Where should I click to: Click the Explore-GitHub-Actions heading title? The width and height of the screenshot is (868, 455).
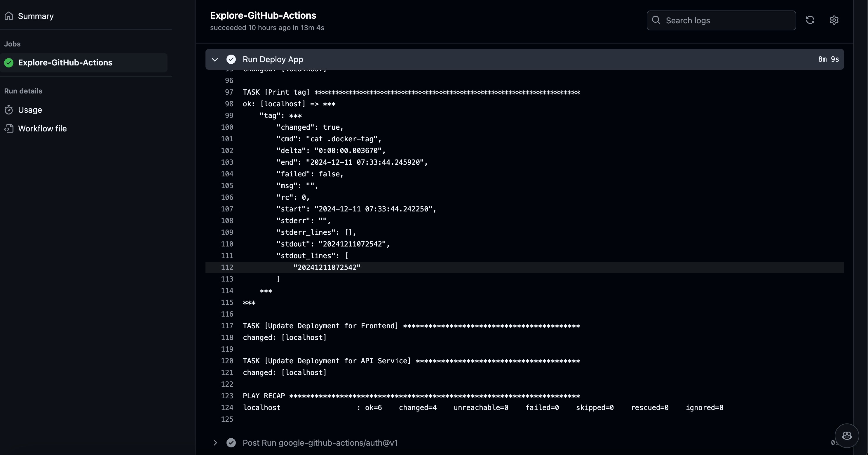pos(263,15)
